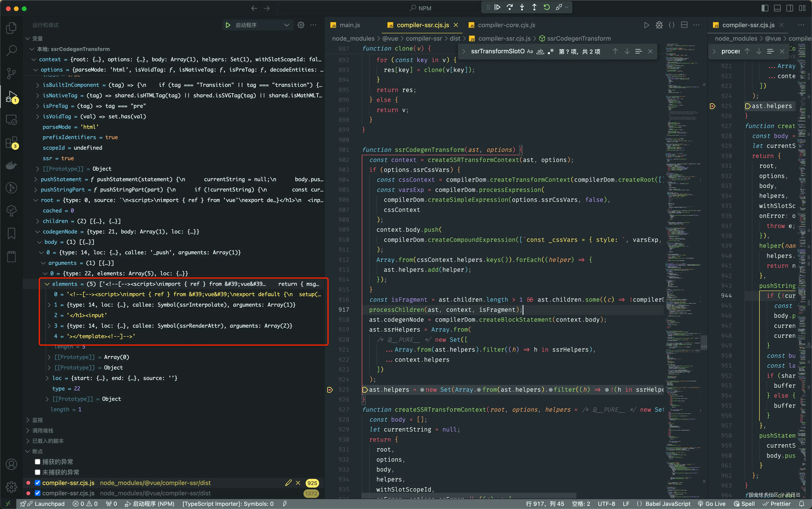
Task: Open launch.json via the debug gear icon
Action: pos(301,25)
